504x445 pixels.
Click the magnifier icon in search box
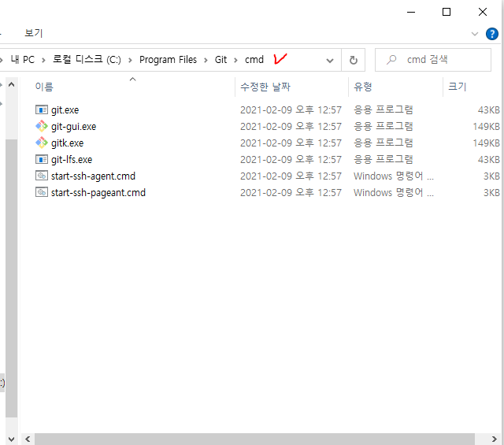(x=391, y=60)
